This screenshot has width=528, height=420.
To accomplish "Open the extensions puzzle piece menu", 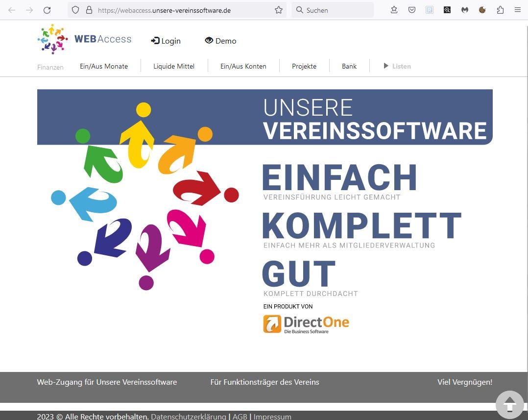I will pos(501,10).
